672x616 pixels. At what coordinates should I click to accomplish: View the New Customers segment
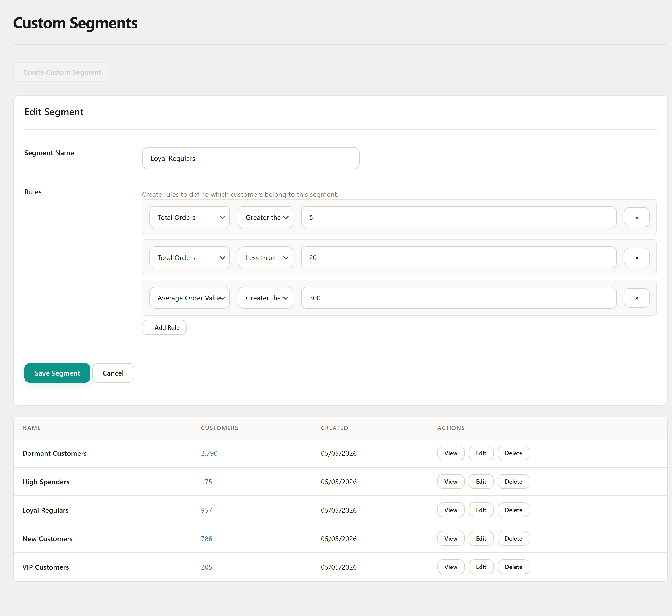tap(451, 539)
